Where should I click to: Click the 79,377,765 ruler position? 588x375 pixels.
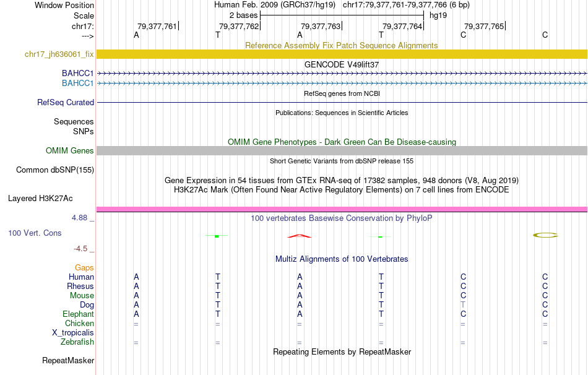pyautogui.click(x=484, y=27)
